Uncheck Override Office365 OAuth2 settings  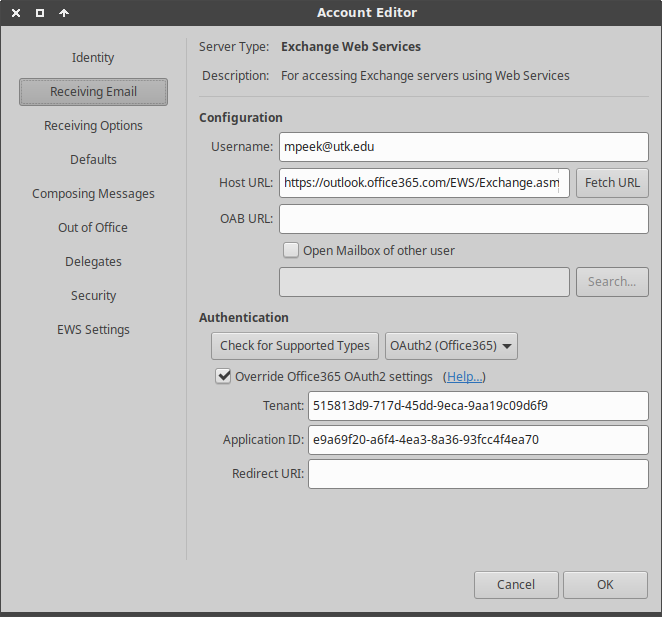223,377
